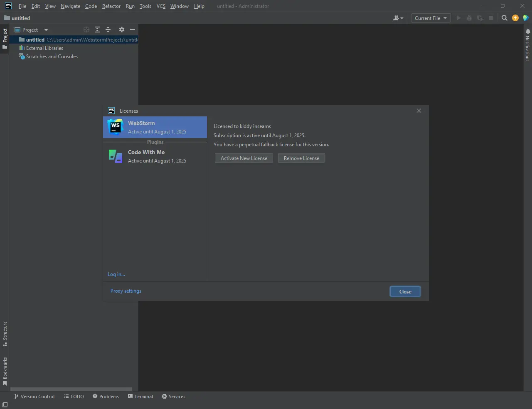
Task: Toggle the Structure tool window tab
Action: (x=5, y=334)
